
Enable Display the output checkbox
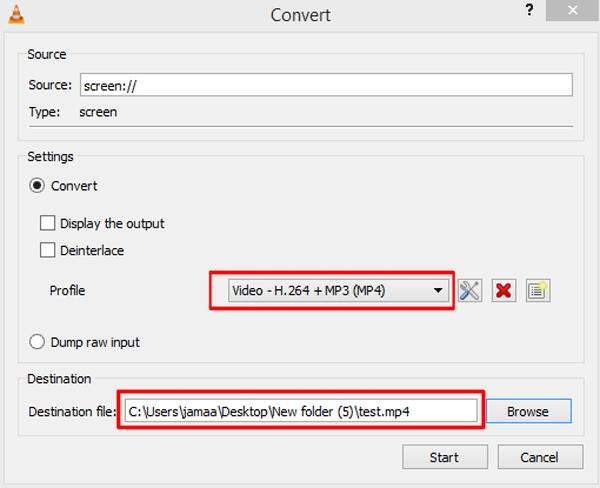[x=47, y=223]
